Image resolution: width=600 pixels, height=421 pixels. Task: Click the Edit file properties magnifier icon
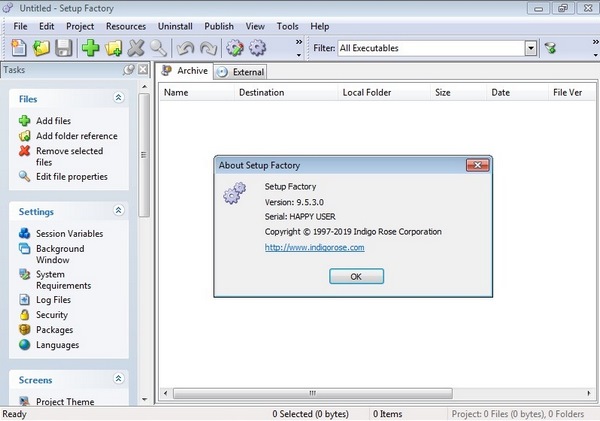[x=24, y=176]
